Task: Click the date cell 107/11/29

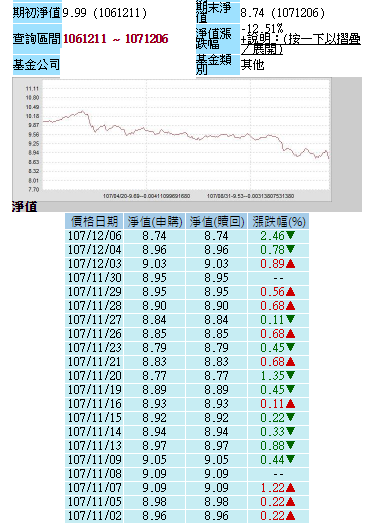Action: (x=94, y=292)
